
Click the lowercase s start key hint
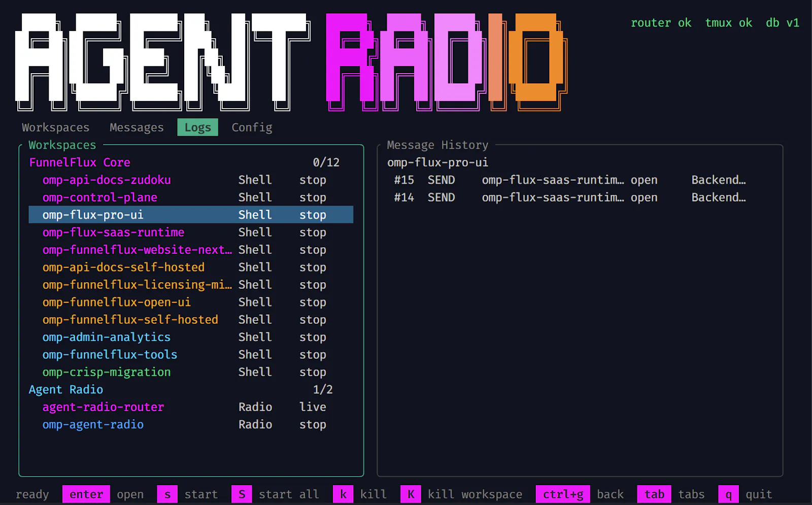(x=167, y=494)
